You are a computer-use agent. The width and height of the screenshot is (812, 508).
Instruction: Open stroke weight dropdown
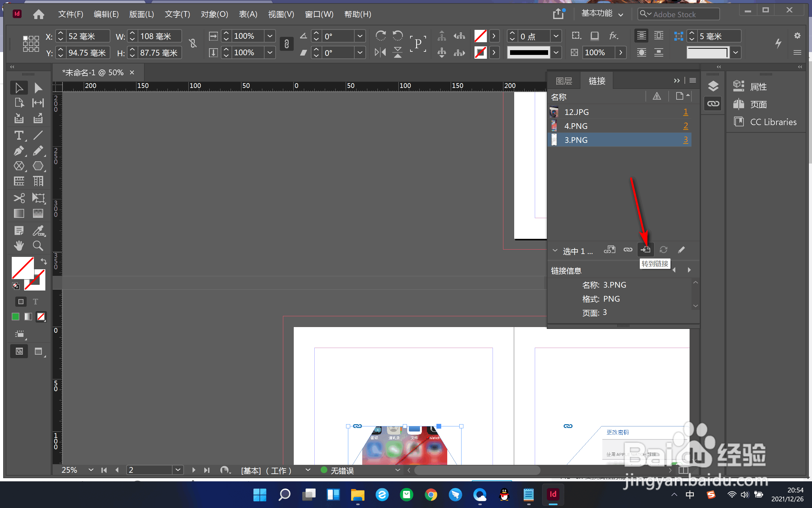click(556, 36)
